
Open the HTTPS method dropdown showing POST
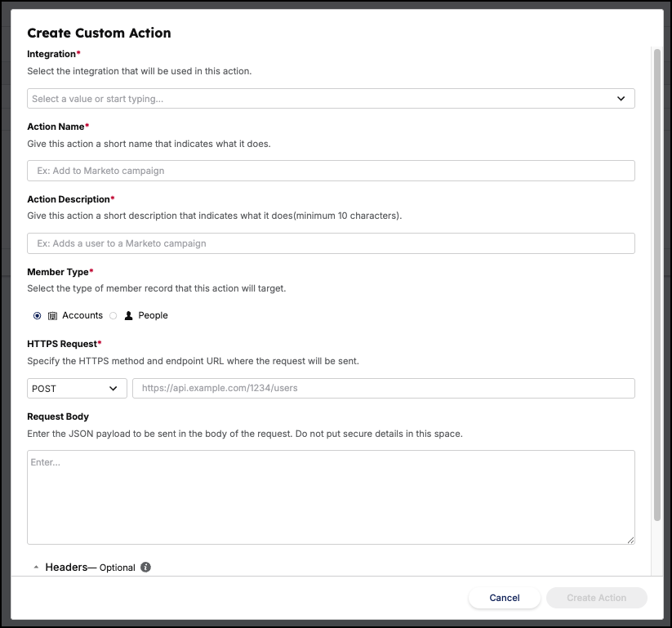(x=76, y=388)
